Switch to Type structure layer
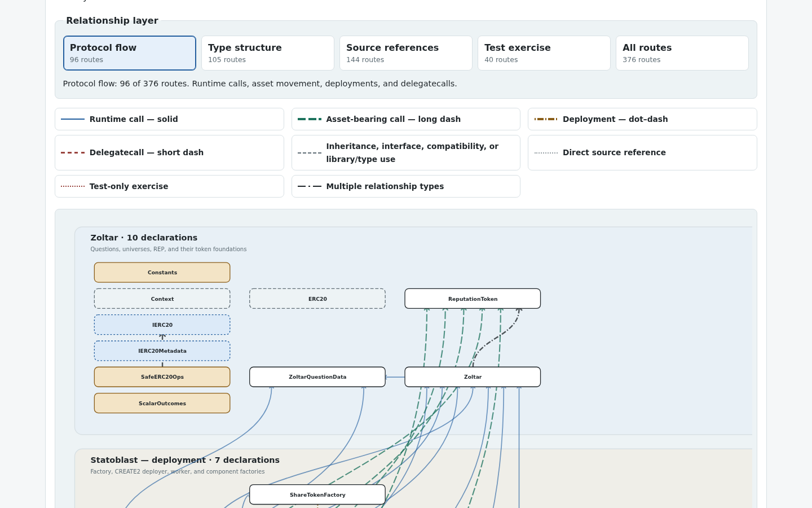Image resolution: width=812 pixels, height=508 pixels. (x=268, y=53)
